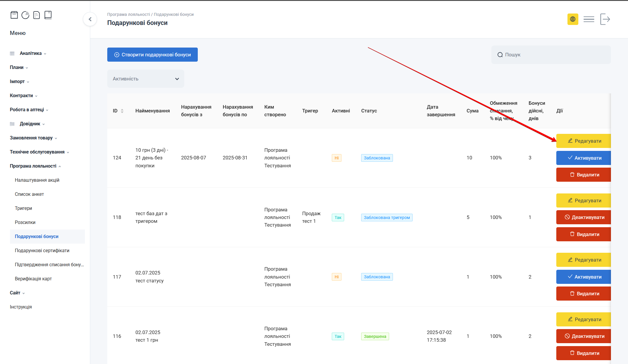Activate bonus ID 117

click(x=584, y=277)
